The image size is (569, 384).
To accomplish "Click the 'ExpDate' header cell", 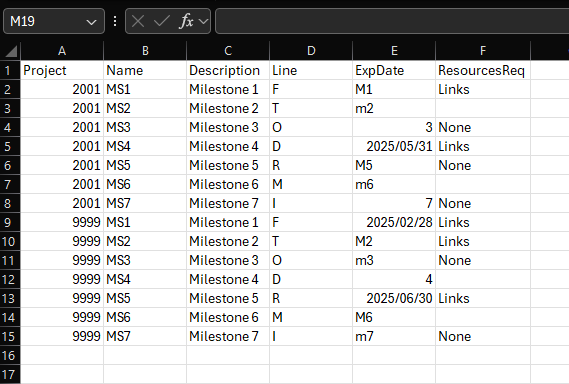I will click(x=394, y=70).
